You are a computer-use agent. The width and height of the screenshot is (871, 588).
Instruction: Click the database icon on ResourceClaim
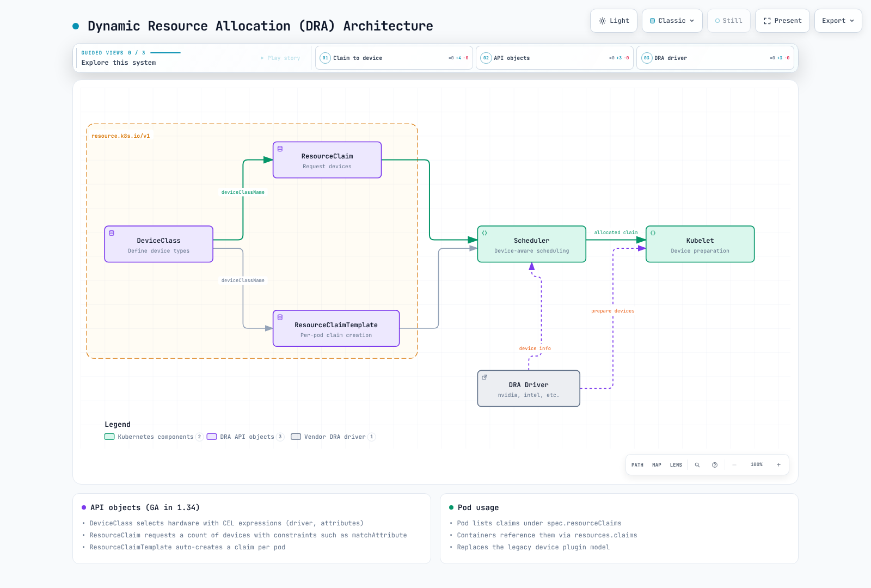click(280, 149)
